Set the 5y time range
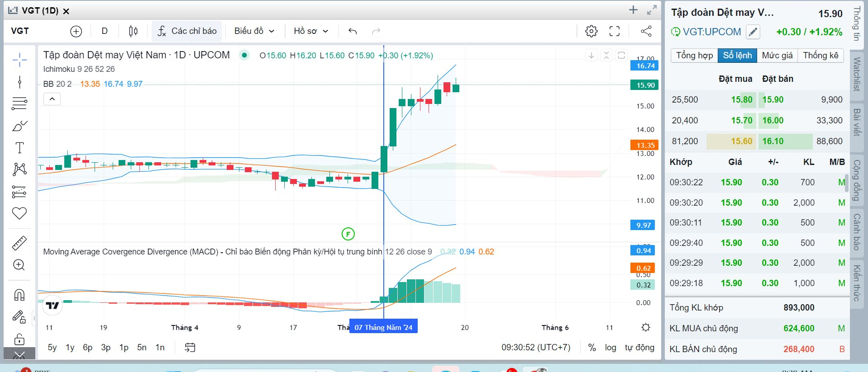Screen dimensions: 868x372 click(52, 348)
